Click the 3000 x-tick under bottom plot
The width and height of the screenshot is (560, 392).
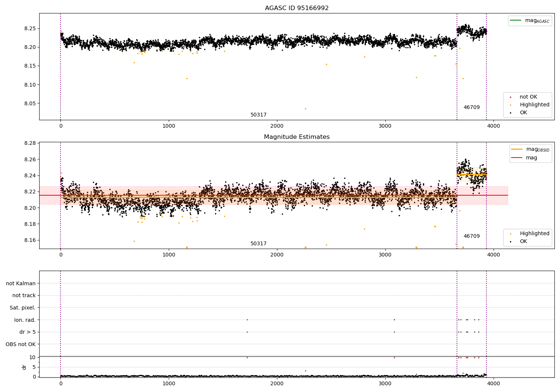385,383
